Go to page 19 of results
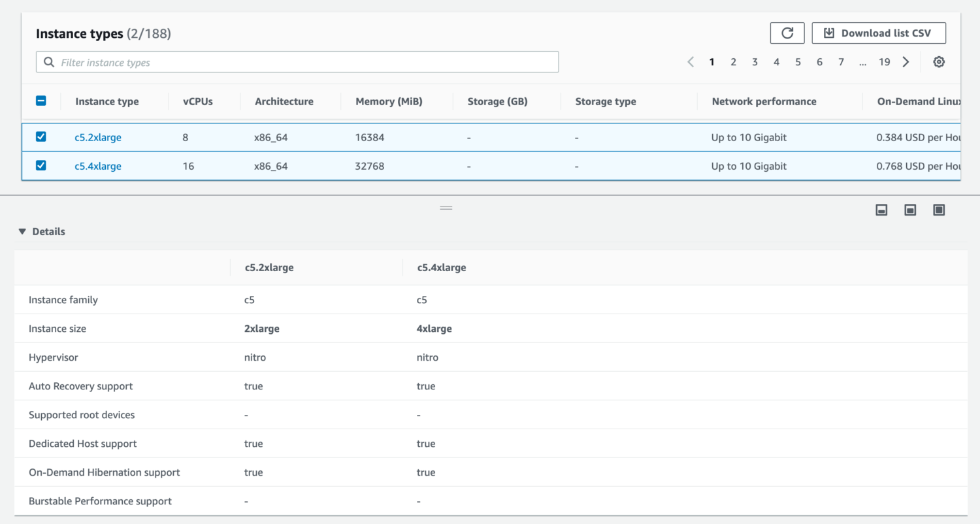Image resolution: width=980 pixels, height=524 pixels. coord(884,62)
